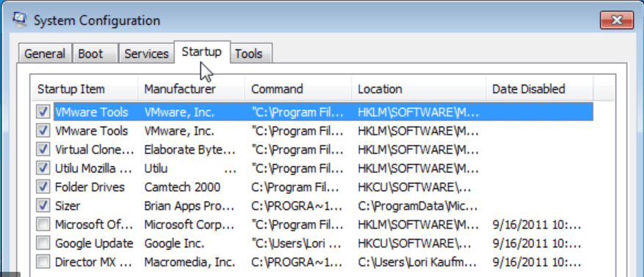Sort by the Date Disabled column
This screenshot has width=644, height=277.
click(x=539, y=89)
